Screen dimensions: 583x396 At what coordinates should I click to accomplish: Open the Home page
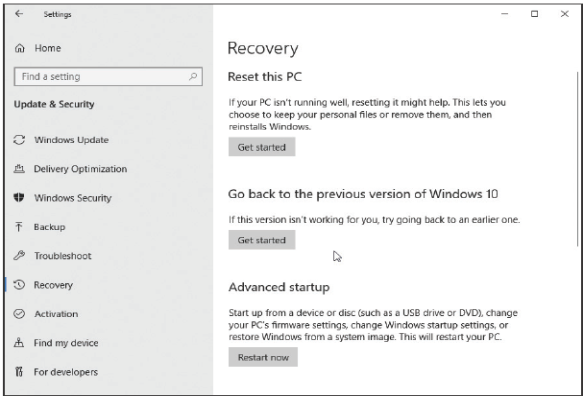click(x=48, y=48)
